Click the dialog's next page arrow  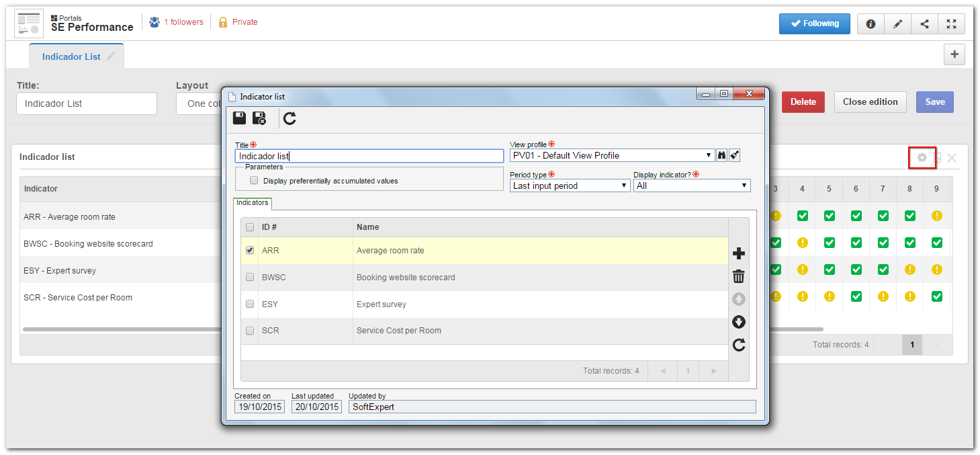(714, 371)
